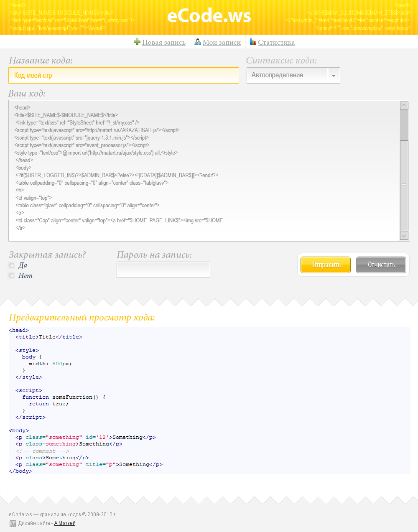418x532 pixels.
Task: Click the dropdown arrow beside syntax selector
Action: pos(334,75)
